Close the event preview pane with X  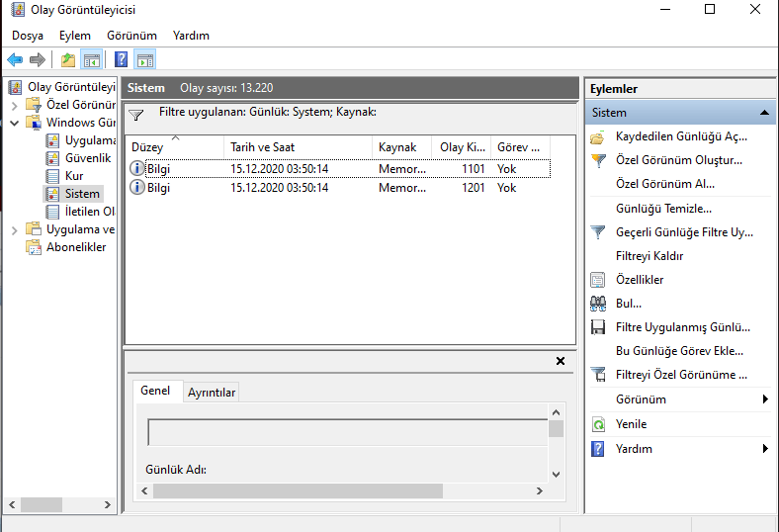coord(561,361)
